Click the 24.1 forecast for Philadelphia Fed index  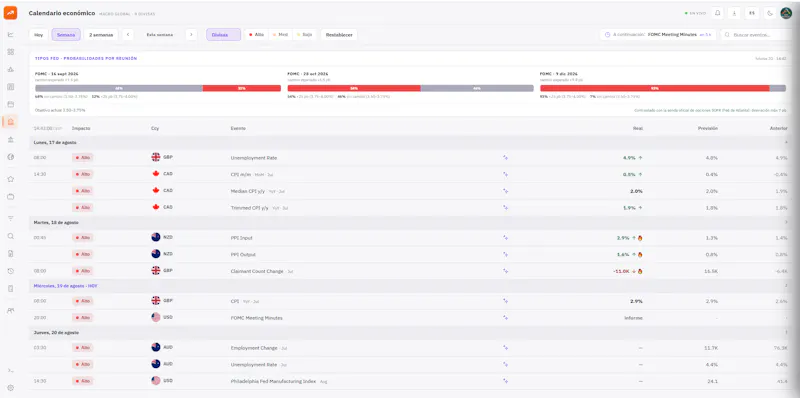pyautogui.click(x=712, y=381)
